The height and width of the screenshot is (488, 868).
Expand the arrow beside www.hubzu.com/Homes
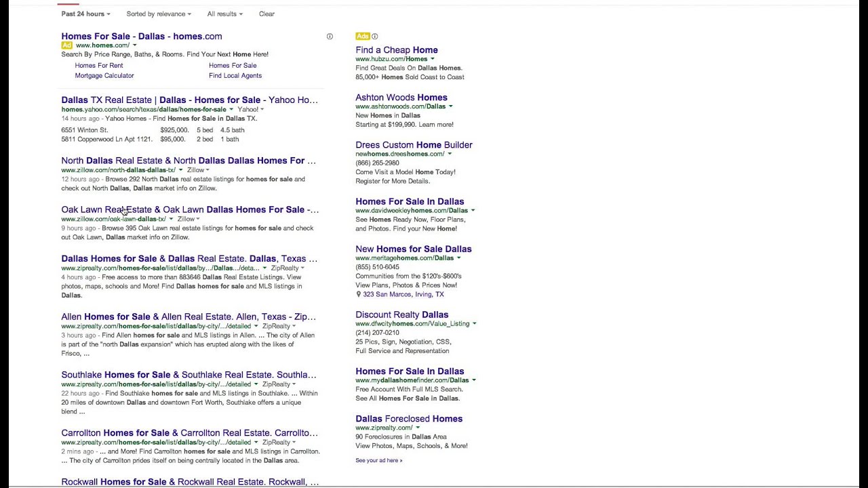432,59
